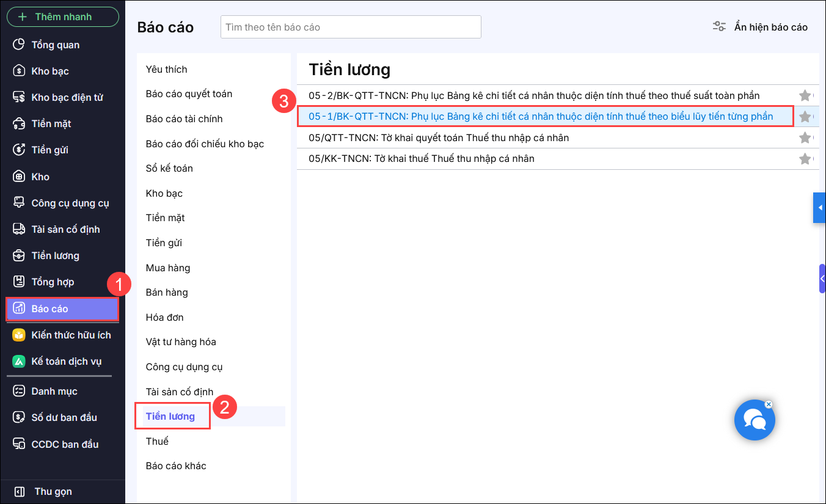Open report 05-1/BK-QTT-TNCN biểu lũy tiến
Image resolution: width=826 pixels, height=504 pixels.
(541, 116)
